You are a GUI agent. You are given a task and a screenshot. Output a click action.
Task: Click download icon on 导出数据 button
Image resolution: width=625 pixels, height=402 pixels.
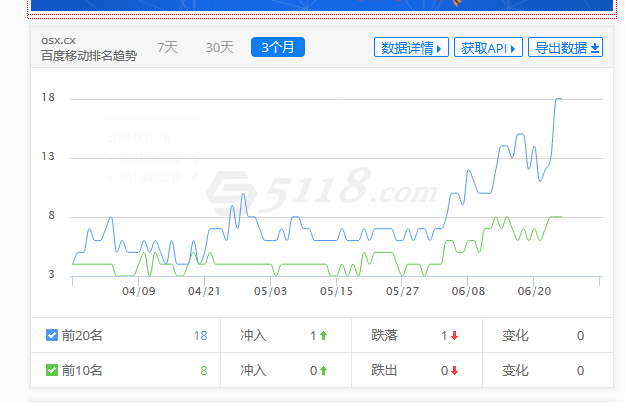(x=595, y=49)
